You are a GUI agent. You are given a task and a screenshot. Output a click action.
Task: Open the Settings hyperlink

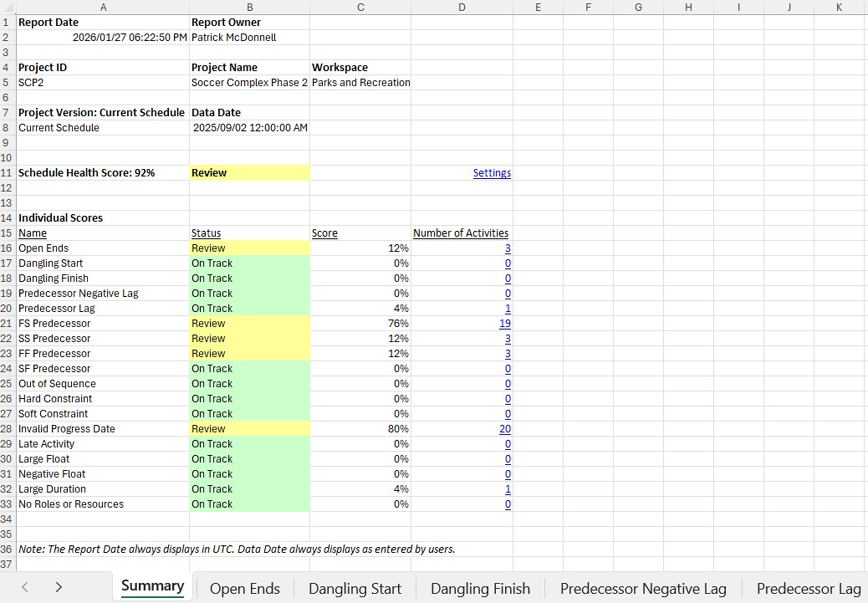pyautogui.click(x=491, y=173)
